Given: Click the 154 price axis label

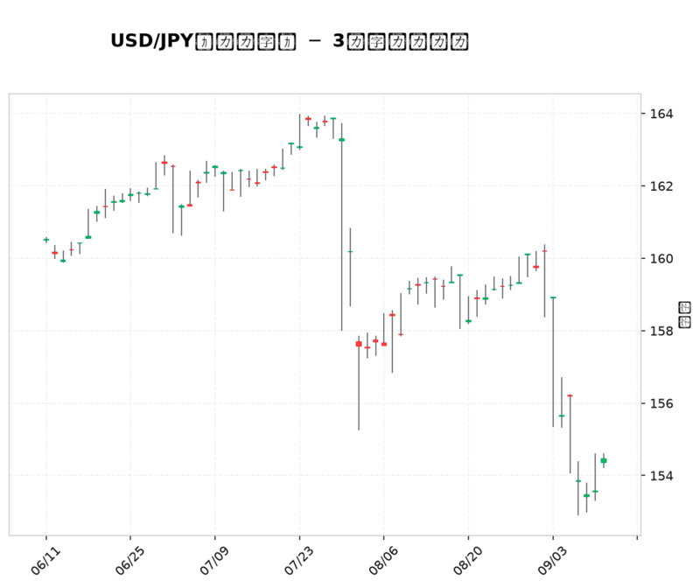Looking at the screenshot, I should (661, 475).
